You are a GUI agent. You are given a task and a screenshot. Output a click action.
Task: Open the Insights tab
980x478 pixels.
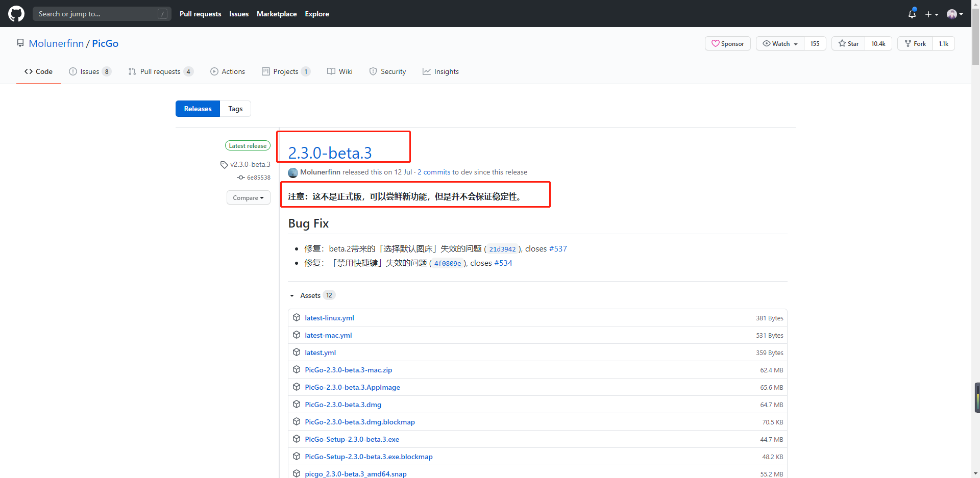click(440, 71)
